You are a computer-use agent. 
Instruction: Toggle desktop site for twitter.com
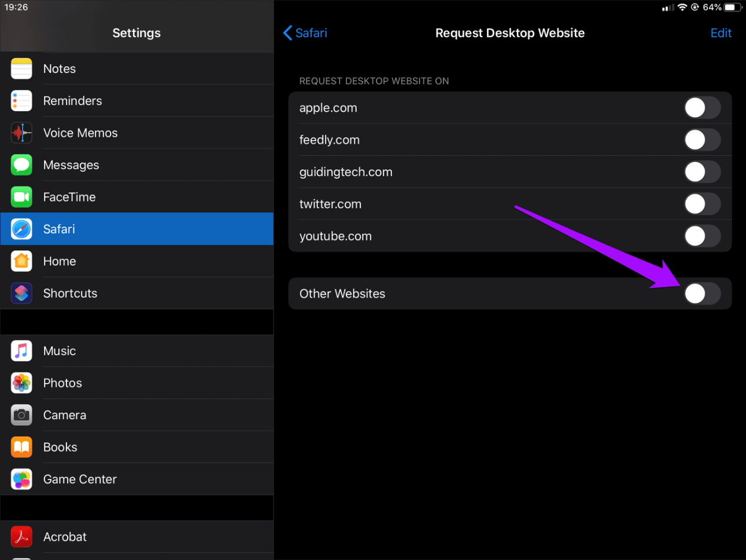[x=702, y=204]
